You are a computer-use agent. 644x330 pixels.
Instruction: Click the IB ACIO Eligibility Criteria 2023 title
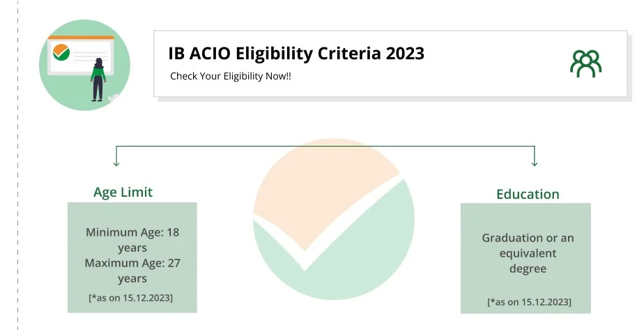pyautogui.click(x=296, y=54)
